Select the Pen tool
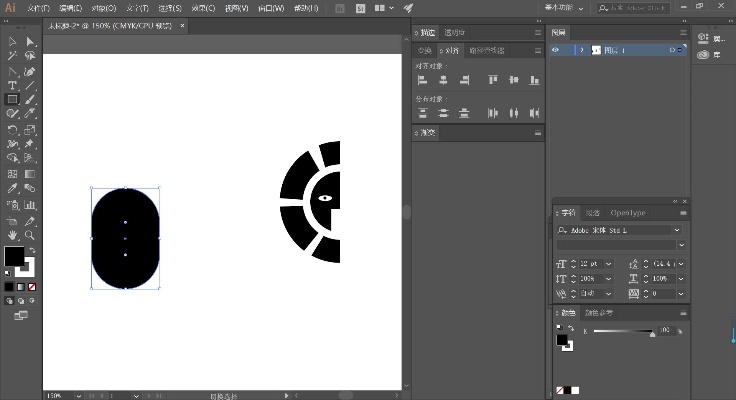The width and height of the screenshot is (736, 400). (x=12, y=72)
